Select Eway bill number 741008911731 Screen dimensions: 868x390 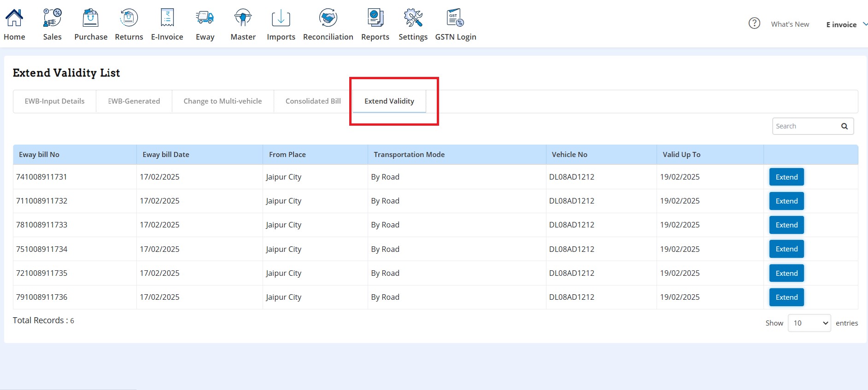pyautogui.click(x=41, y=177)
